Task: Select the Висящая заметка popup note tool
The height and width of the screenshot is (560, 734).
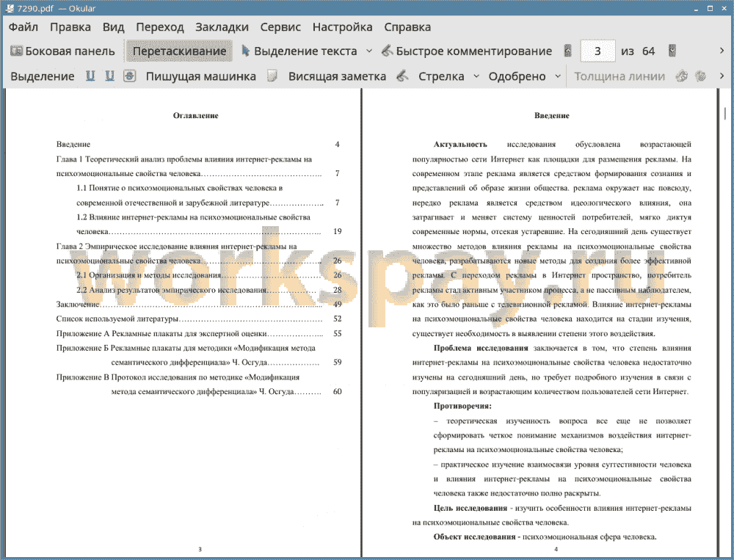Action: [x=337, y=76]
